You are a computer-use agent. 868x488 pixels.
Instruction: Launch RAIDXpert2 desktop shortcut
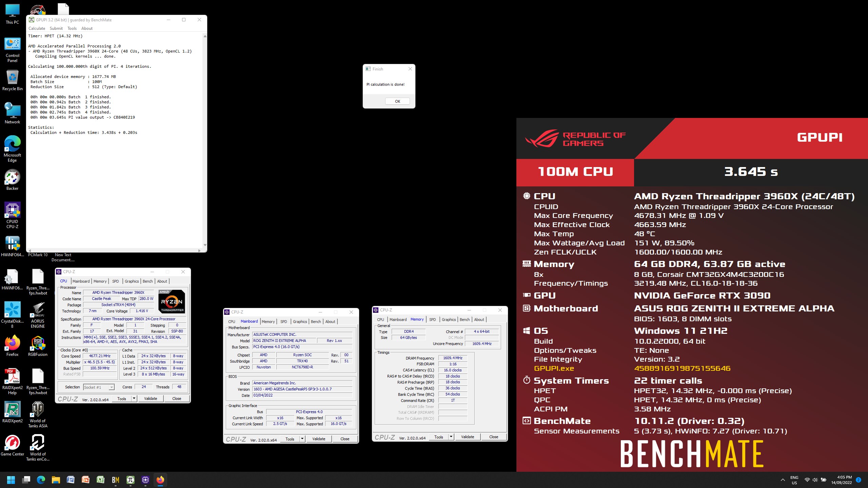pos(12,412)
